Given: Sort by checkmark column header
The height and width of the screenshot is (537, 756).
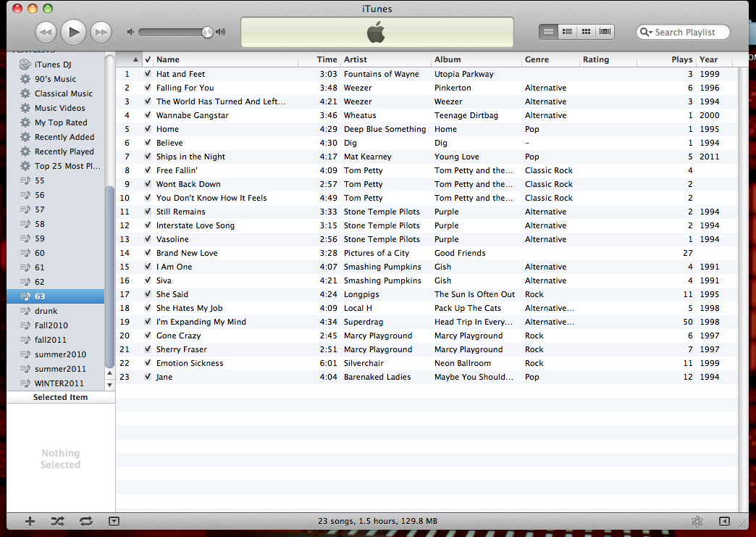Looking at the screenshot, I should (x=148, y=59).
